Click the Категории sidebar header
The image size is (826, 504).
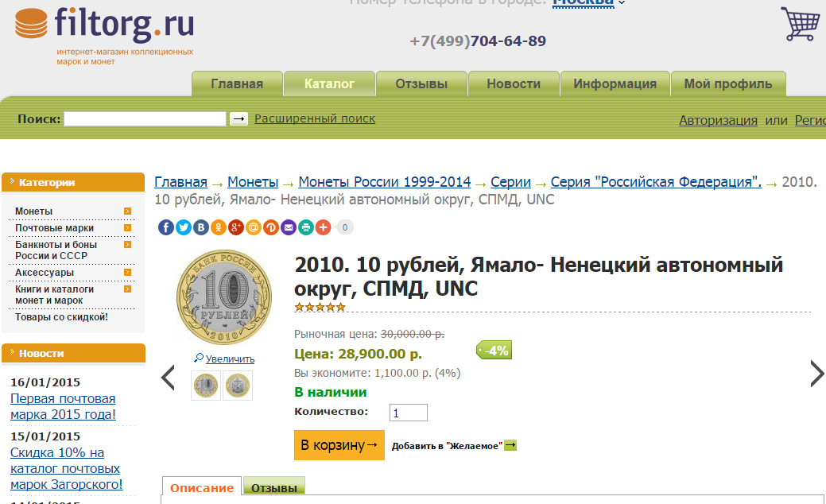(73, 182)
